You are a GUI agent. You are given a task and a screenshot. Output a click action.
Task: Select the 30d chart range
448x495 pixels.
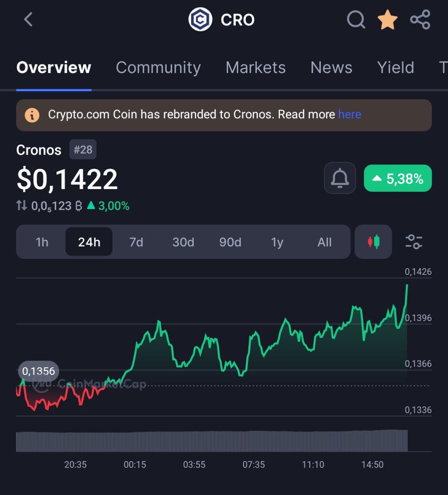[x=183, y=242]
